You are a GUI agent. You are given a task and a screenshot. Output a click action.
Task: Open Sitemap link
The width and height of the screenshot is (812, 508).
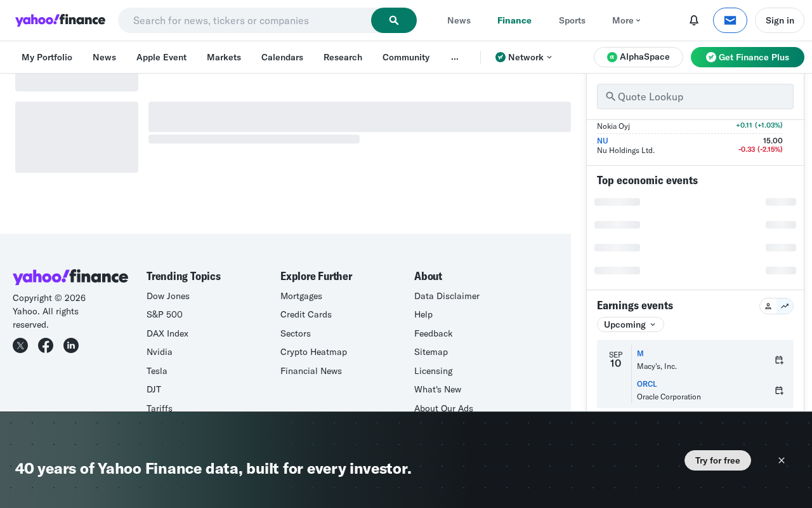pos(431,352)
